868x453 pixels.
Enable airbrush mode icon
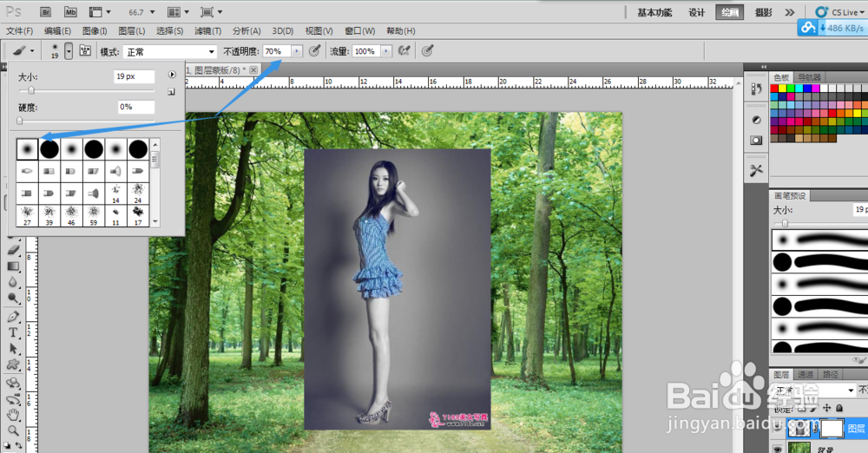404,51
